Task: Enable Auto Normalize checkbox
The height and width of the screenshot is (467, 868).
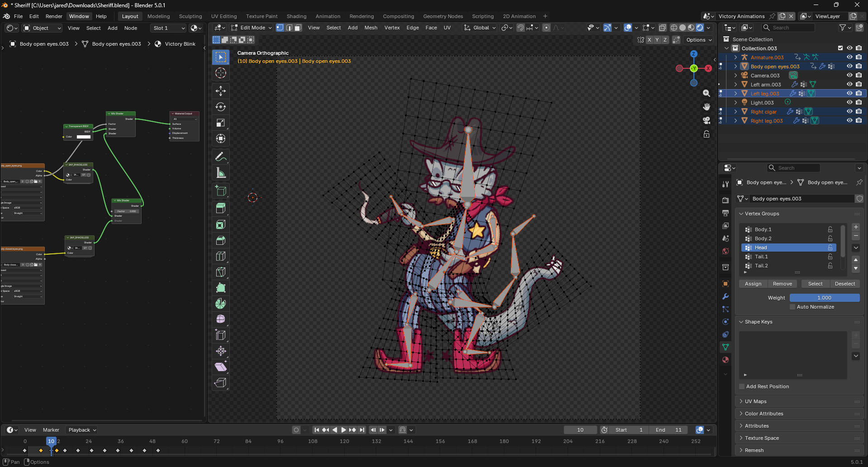Action: tap(792, 307)
